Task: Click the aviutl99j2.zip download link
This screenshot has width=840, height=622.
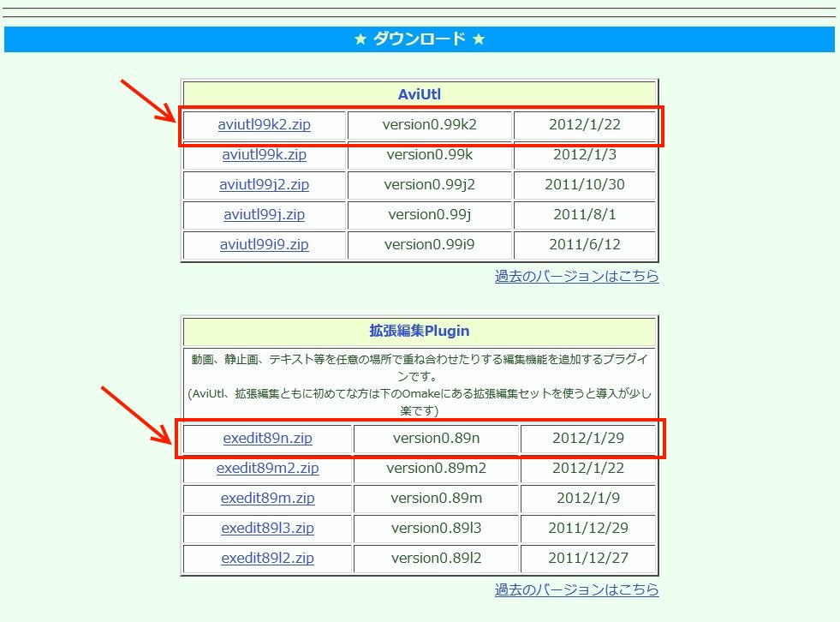Action: 264,184
